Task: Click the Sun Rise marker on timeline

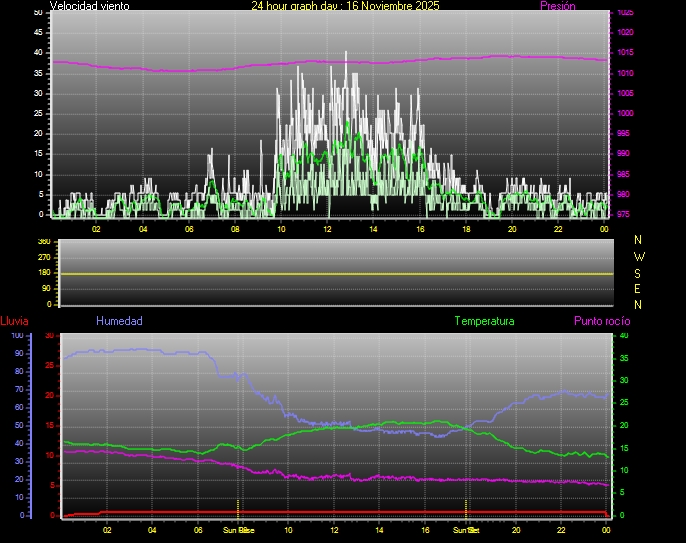Action: (x=238, y=530)
